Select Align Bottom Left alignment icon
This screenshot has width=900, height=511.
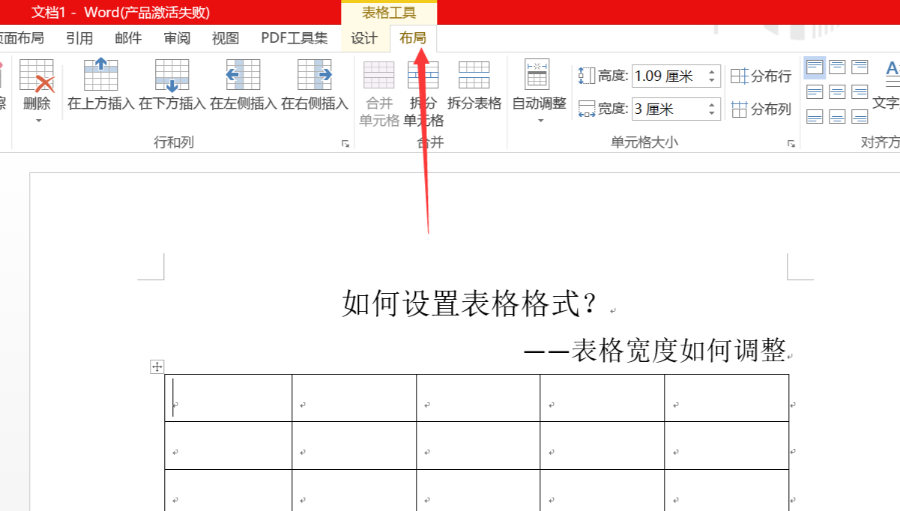814,117
